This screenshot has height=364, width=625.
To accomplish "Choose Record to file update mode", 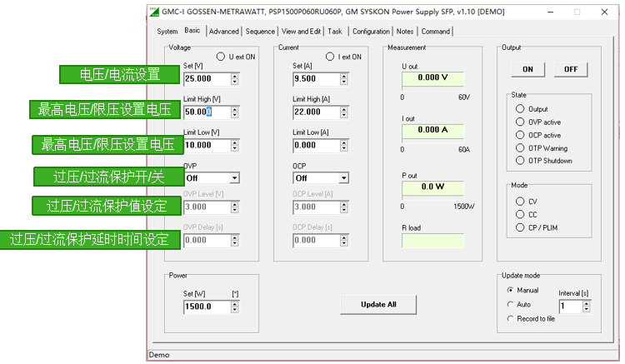I will (x=511, y=318).
